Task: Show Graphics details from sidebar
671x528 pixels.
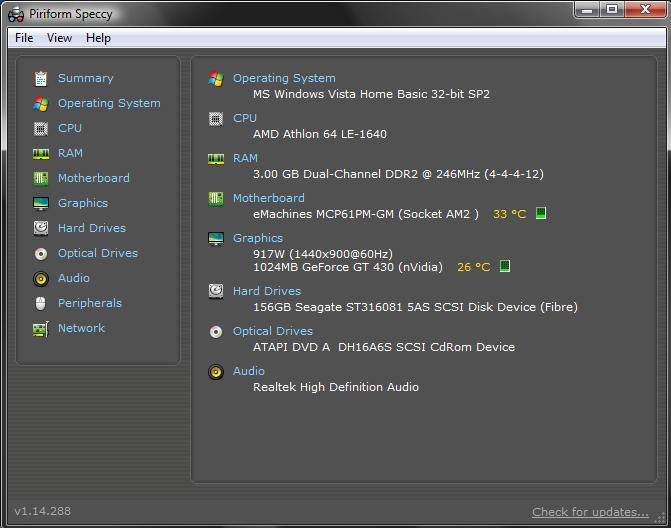Action: point(83,203)
